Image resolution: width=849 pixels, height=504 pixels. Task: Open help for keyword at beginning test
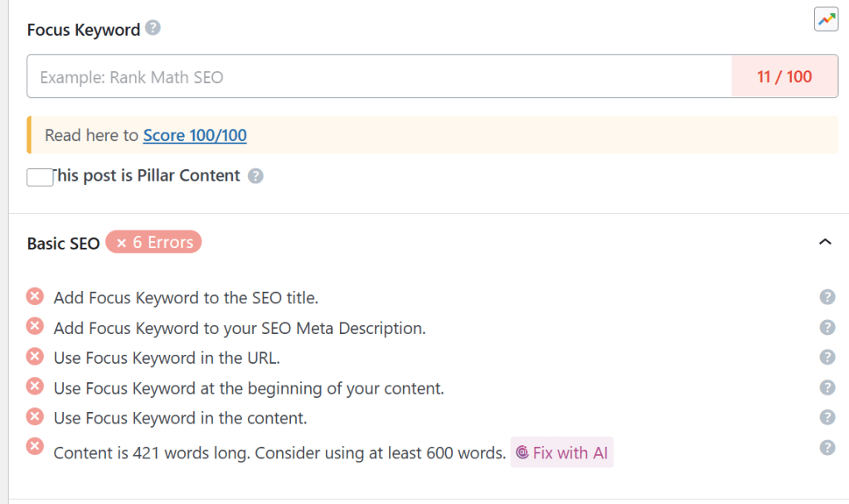pos(827,387)
